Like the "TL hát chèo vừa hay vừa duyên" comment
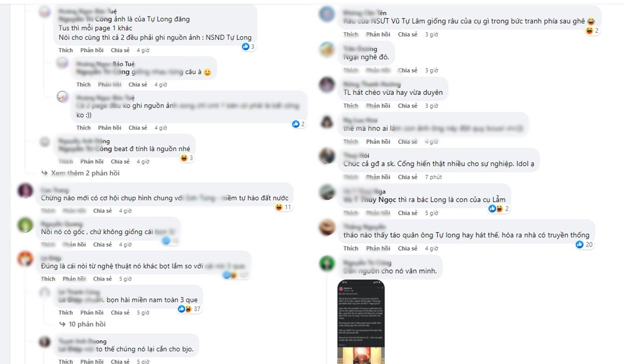 pyautogui.click(x=351, y=106)
